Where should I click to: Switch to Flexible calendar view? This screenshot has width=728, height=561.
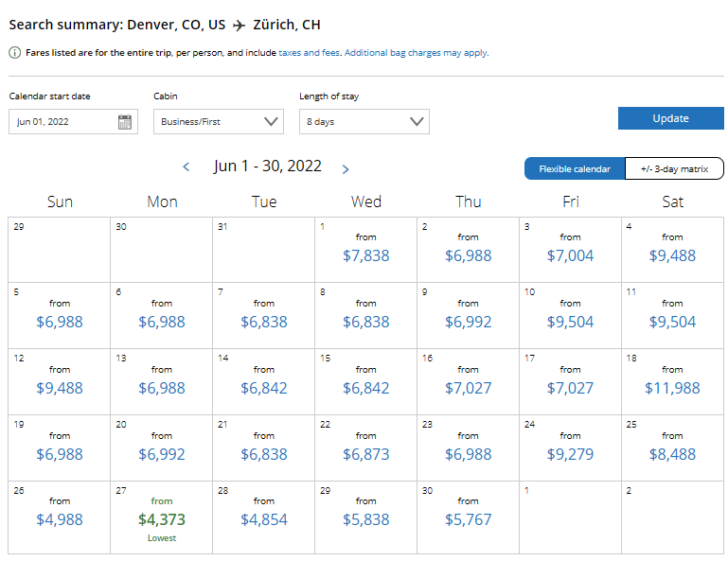pyautogui.click(x=575, y=169)
